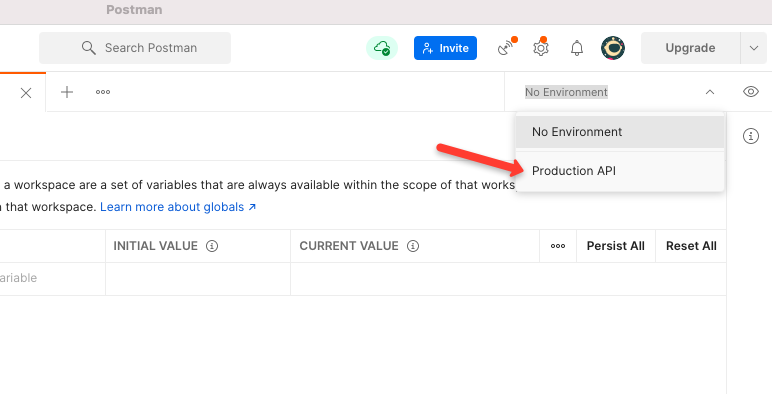The height and width of the screenshot is (394, 772).
Task: Show info for CURRENT VALUE column
Action: [413, 246]
